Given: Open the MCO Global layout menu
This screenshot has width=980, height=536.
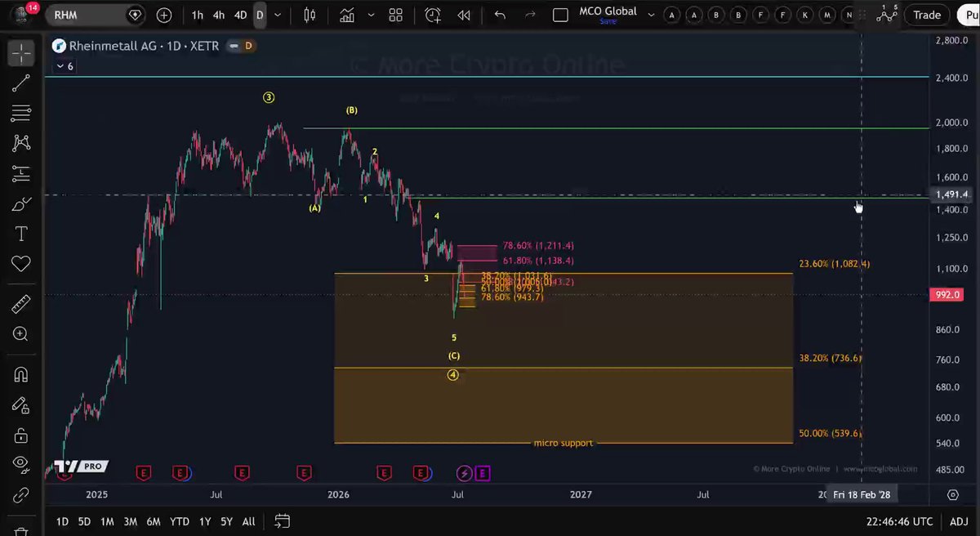Looking at the screenshot, I should tap(608, 15).
